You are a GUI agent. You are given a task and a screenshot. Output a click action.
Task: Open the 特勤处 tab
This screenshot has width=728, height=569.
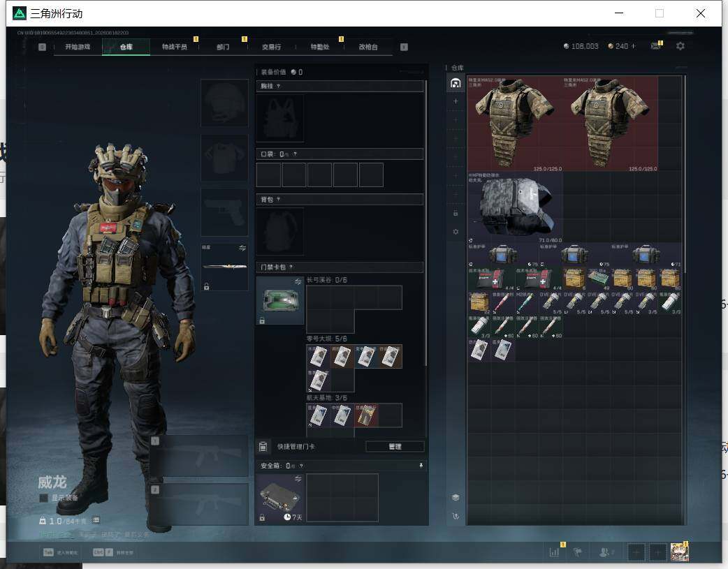pos(319,47)
